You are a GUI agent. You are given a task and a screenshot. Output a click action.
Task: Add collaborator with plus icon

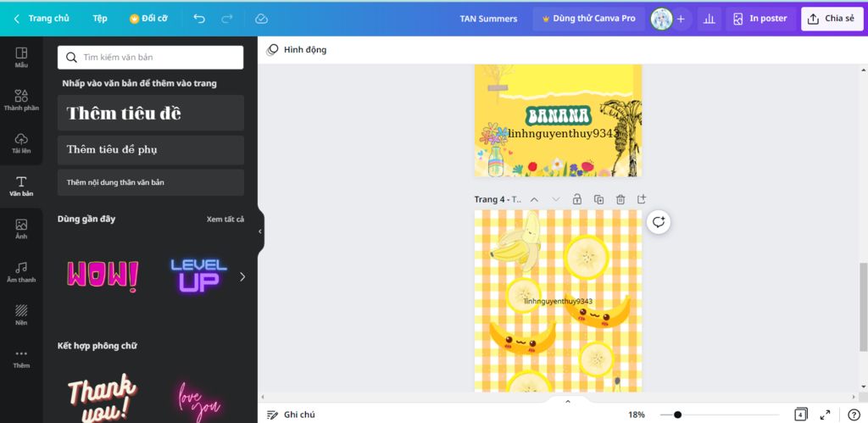pyautogui.click(x=681, y=19)
